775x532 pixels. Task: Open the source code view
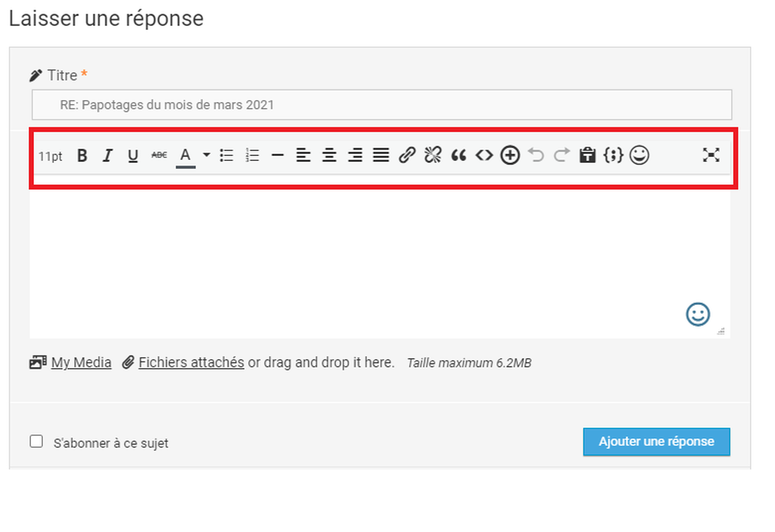coord(484,156)
